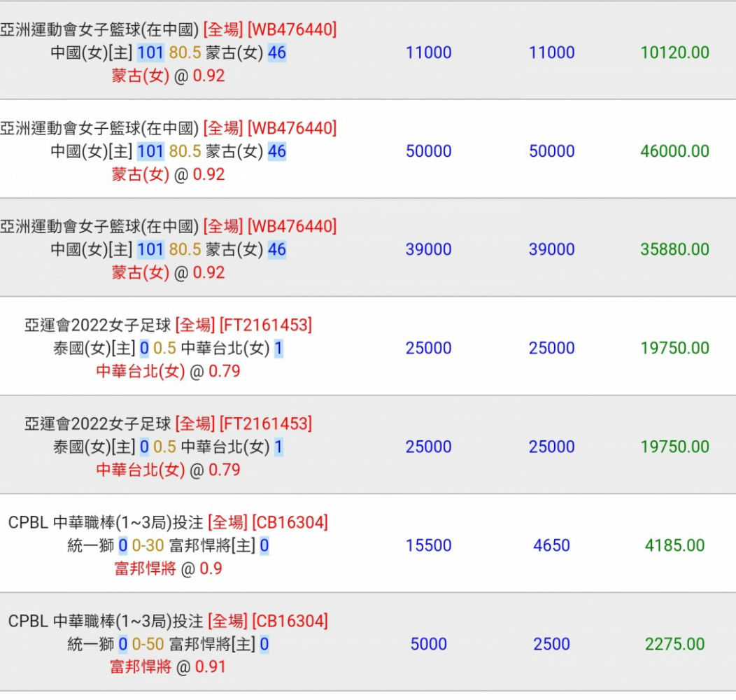This screenshot has height=700, width=736.
Task: Select the blue 5000 bet amount
Action: click(x=428, y=644)
